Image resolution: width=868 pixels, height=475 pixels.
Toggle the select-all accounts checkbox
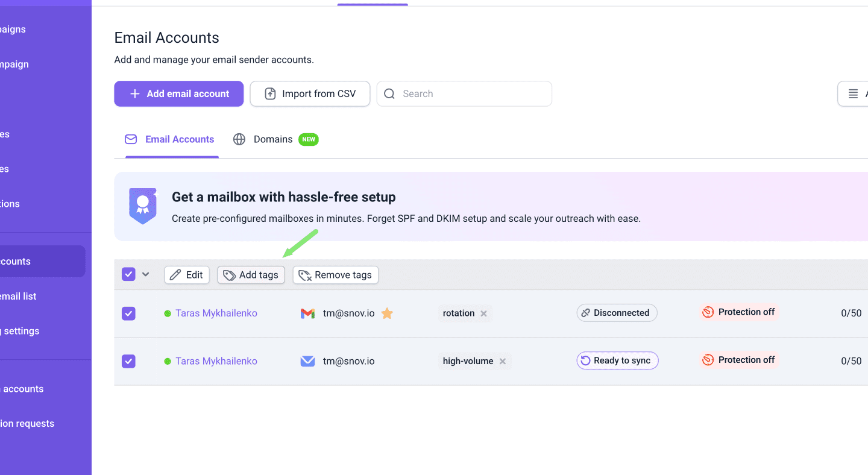point(128,275)
